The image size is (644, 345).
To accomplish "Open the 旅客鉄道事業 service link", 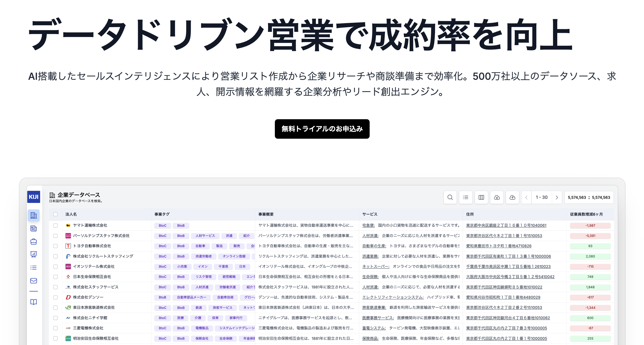I will point(374,308).
